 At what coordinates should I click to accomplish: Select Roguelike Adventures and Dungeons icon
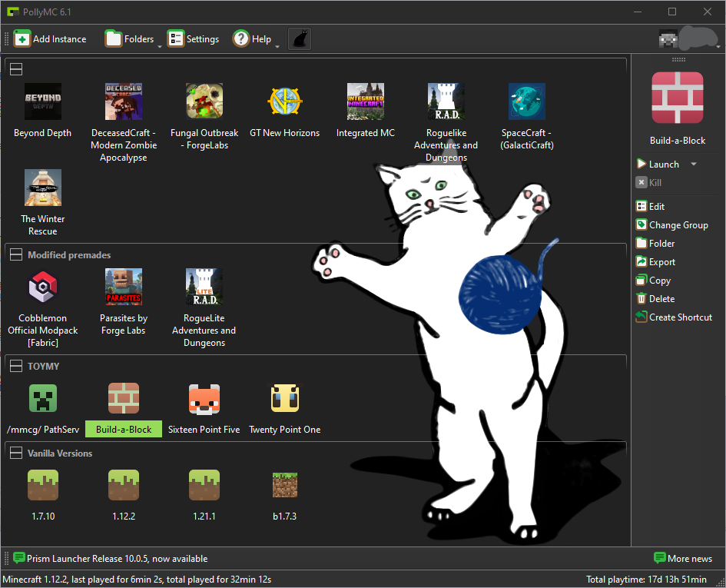pyautogui.click(x=446, y=101)
